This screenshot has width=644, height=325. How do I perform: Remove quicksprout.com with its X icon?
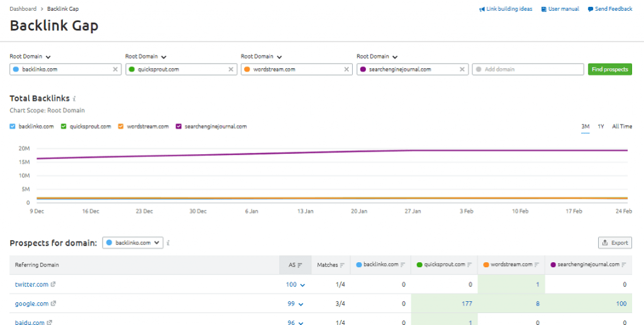click(231, 69)
